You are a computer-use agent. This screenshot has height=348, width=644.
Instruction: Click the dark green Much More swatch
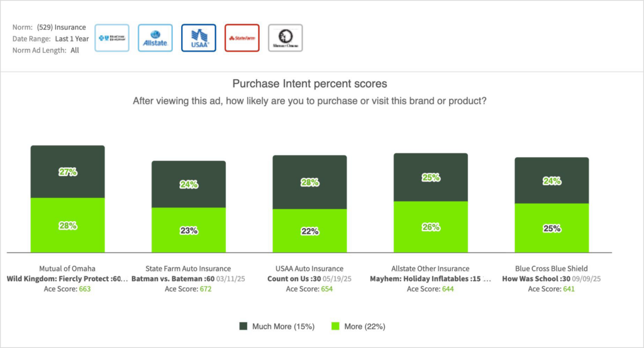(243, 326)
